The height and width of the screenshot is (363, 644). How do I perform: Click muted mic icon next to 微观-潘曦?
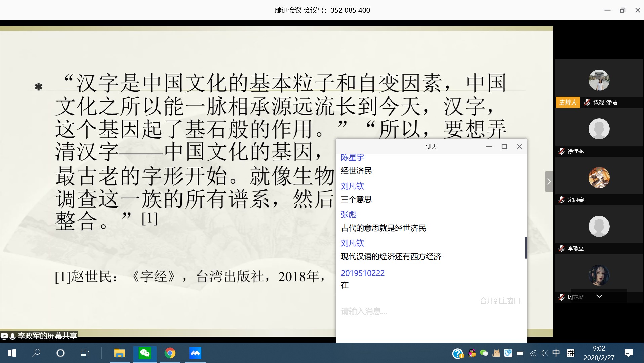pyautogui.click(x=587, y=103)
